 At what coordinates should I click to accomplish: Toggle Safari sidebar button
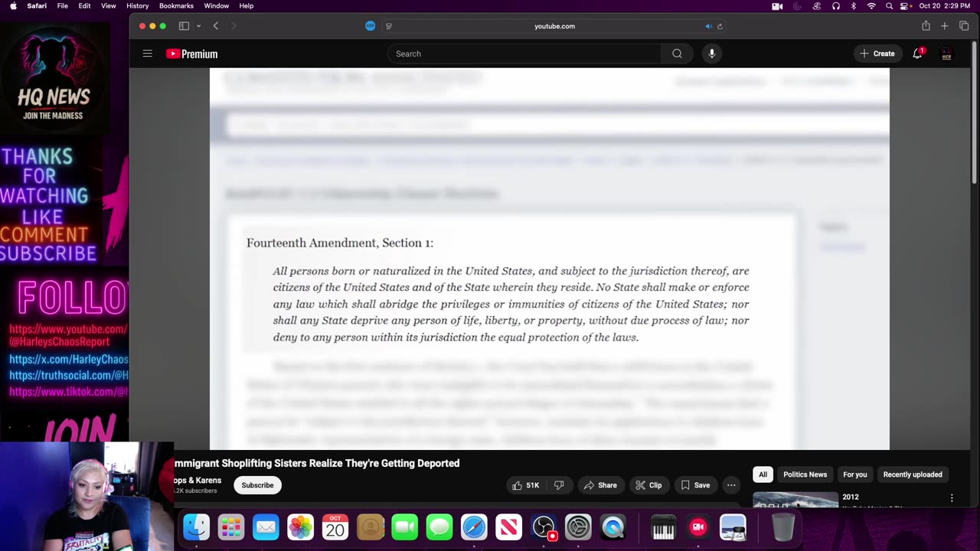click(184, 26)
